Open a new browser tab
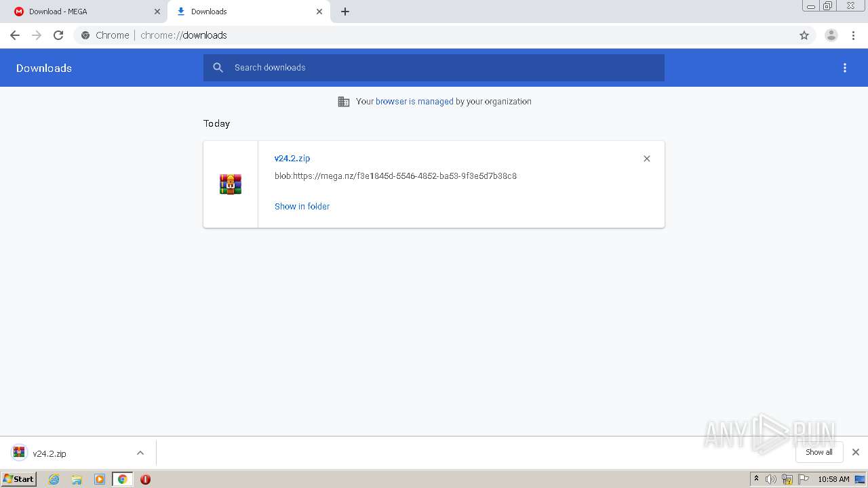The image size is (868, 488). (x=345, y=12)
